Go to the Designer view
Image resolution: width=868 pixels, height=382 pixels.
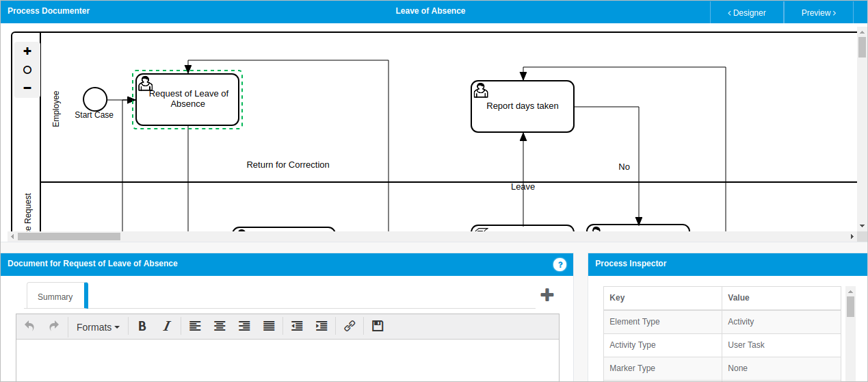(746, 12)
